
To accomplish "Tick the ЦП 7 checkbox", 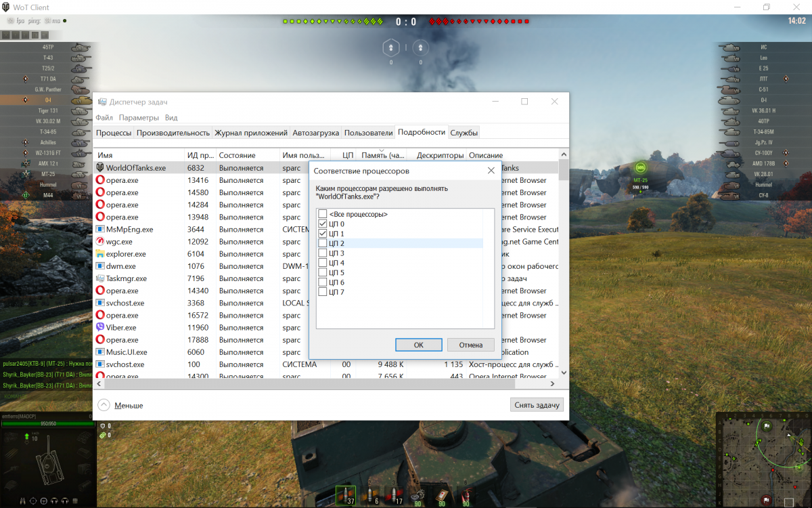I will (x=322, y=292).
